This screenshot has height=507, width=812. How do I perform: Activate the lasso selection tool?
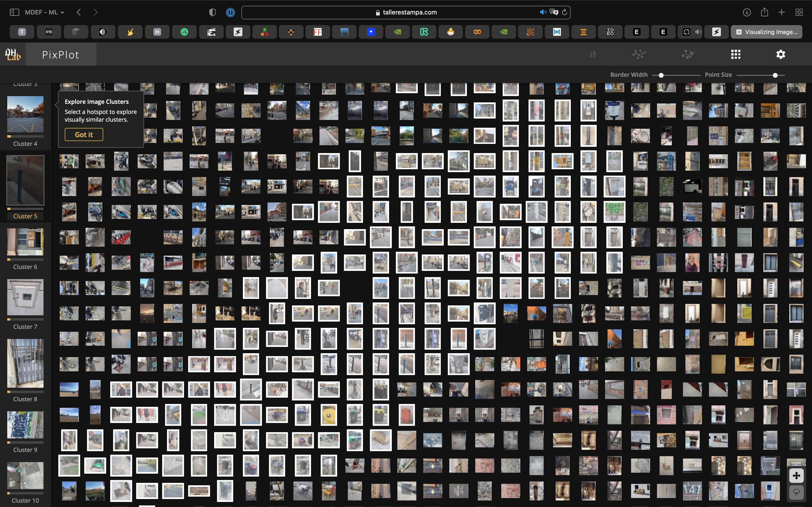pos(796,492)
